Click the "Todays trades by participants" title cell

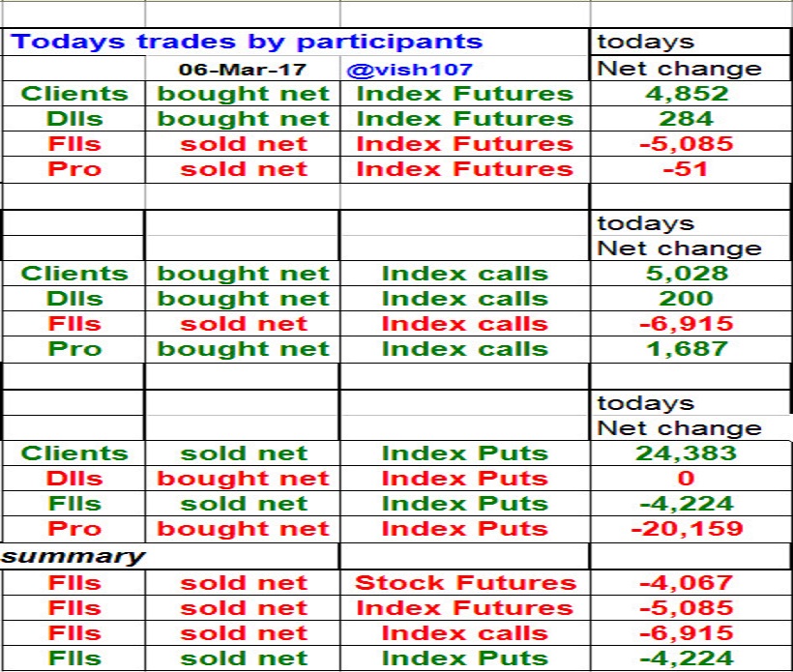coord(248,42)
